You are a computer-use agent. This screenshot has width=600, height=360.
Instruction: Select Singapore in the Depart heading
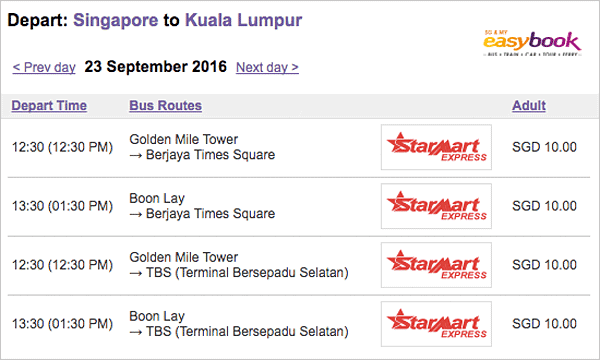point(116,20)
